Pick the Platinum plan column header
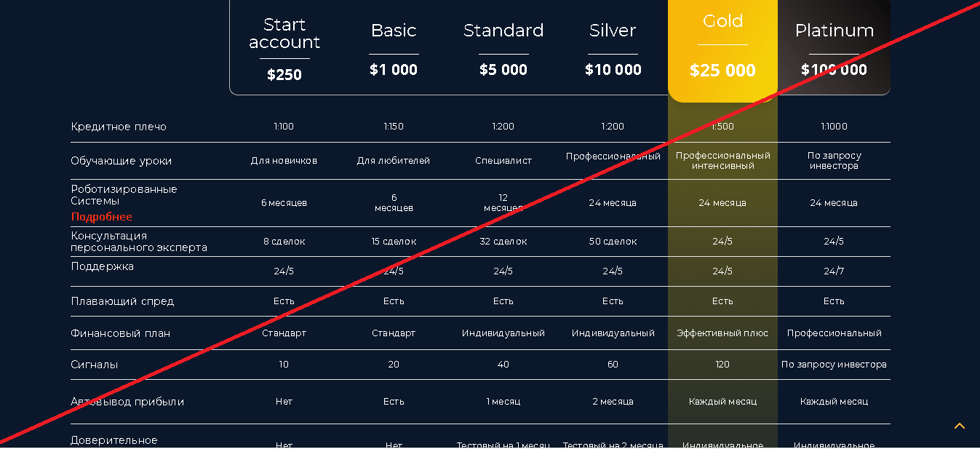 pos(834,47)
